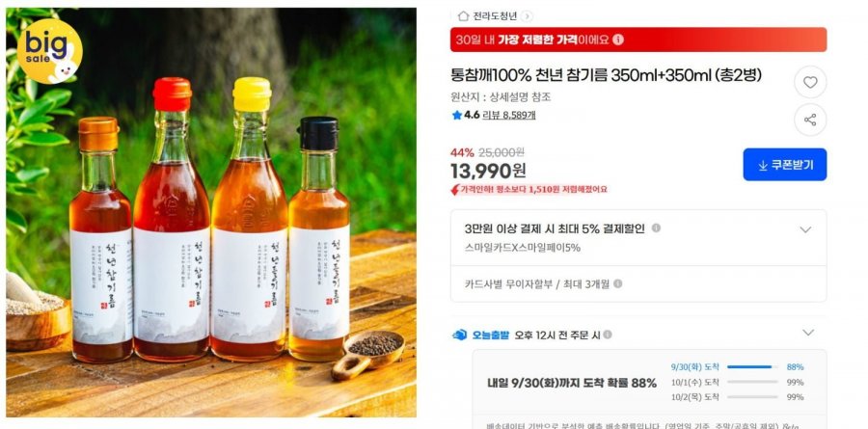Click arrow icon next to 전라도청년 store name
Screen dimensions: 868x429
click(x=527, y=16)
